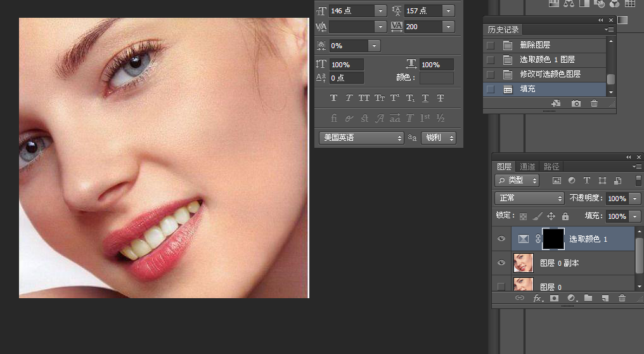This screenshot has width=644, height=354.
Task: Apply strikethrough text style in Character panel
Action: coord(441,98)
